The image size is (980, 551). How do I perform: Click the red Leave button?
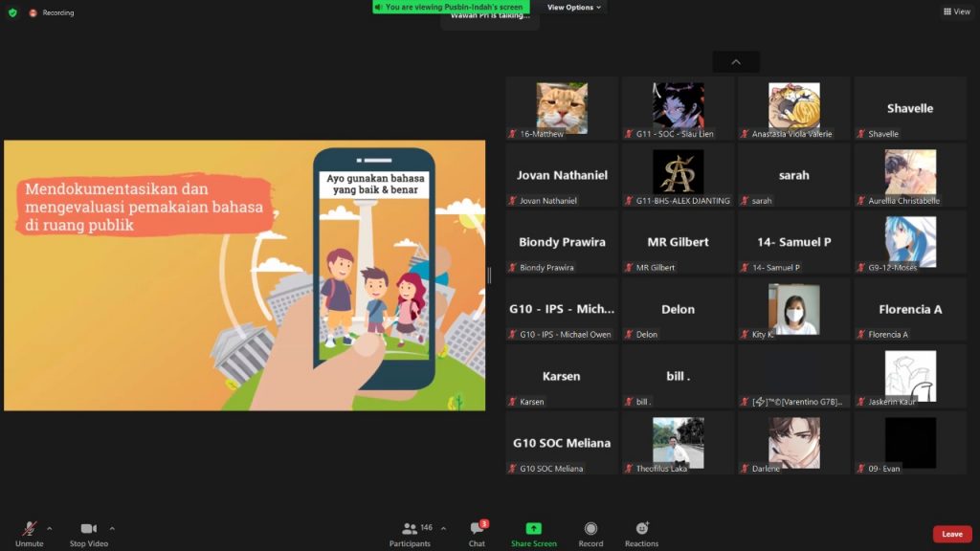951,534
